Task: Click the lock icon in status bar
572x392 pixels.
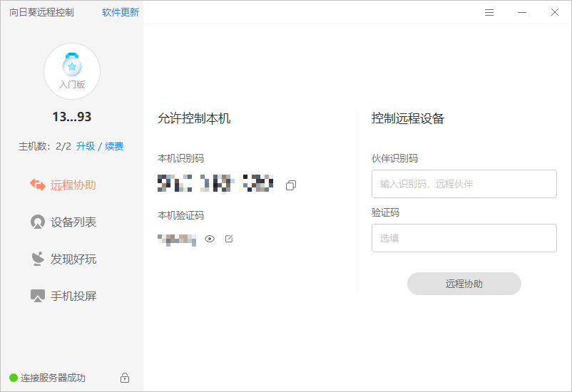Action: [125, 378]
